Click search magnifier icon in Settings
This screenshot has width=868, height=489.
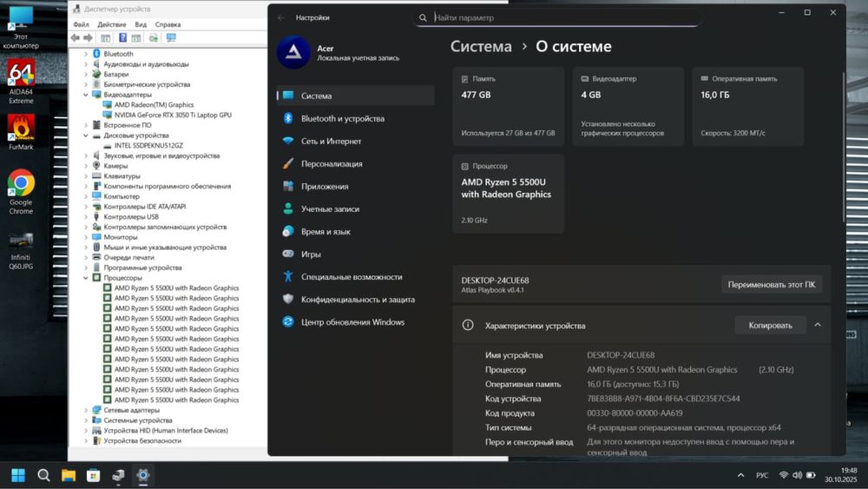423,17
